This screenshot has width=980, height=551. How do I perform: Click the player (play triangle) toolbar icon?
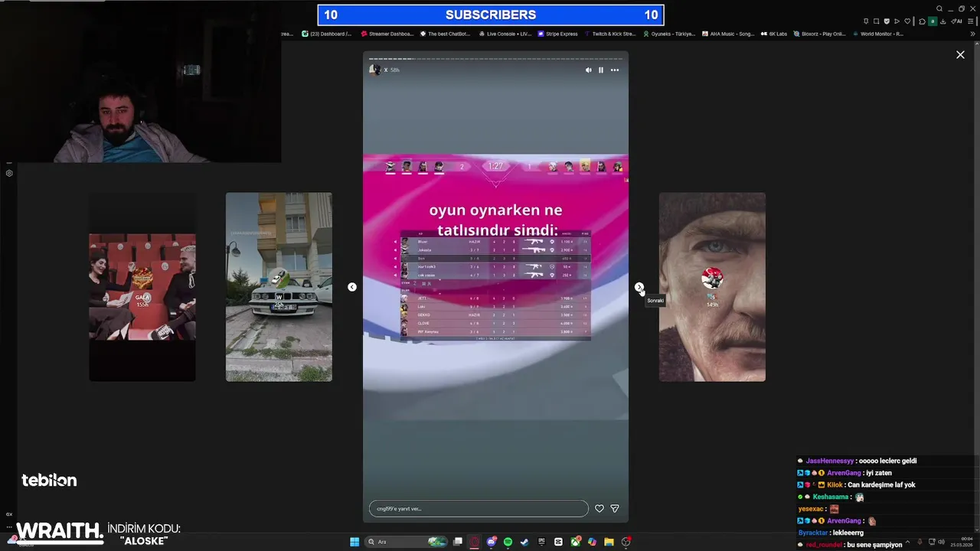point(897,21)
